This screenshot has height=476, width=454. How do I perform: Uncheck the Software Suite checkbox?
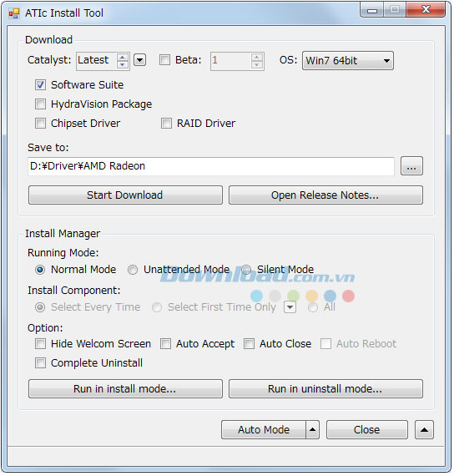(x=40, y=85)
